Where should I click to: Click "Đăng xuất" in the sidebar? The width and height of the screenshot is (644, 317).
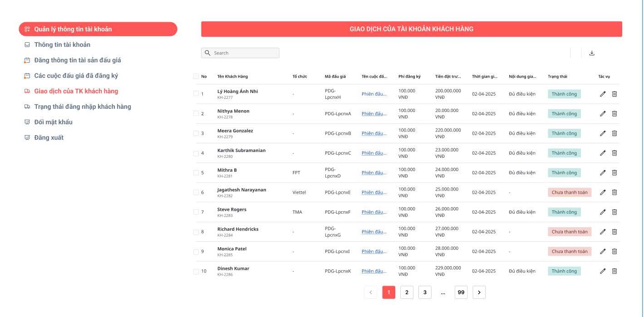tap(49, 137)
